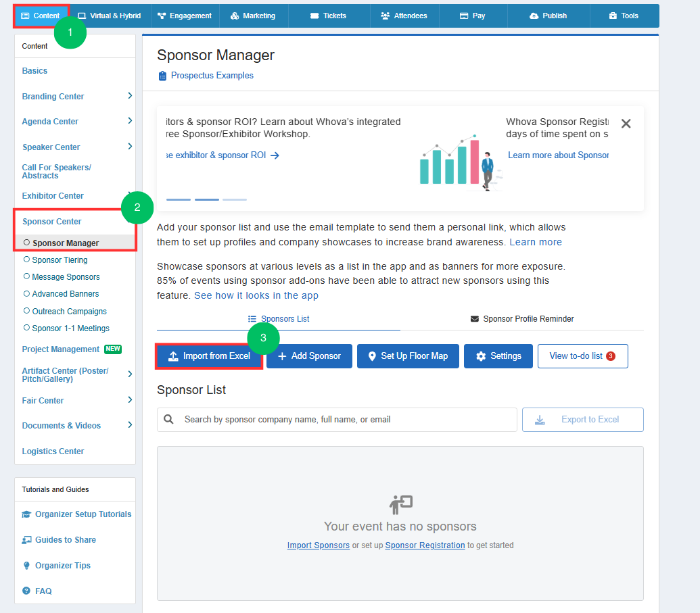Click exhibitor & sponsor ROI arrow icon

tap(275, 155)
